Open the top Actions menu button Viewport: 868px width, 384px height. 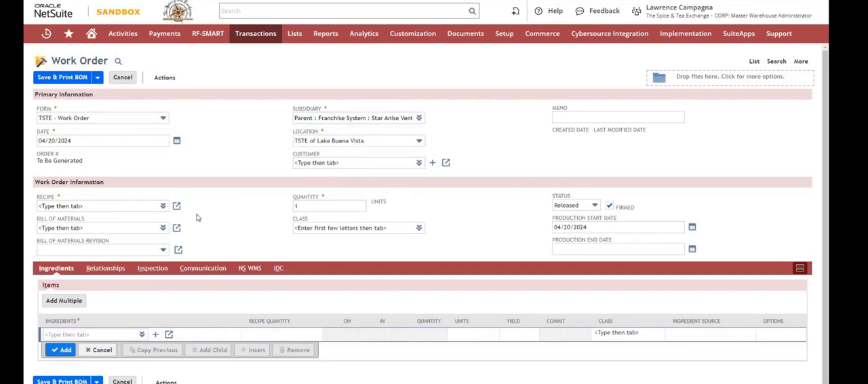coord(164,77)
